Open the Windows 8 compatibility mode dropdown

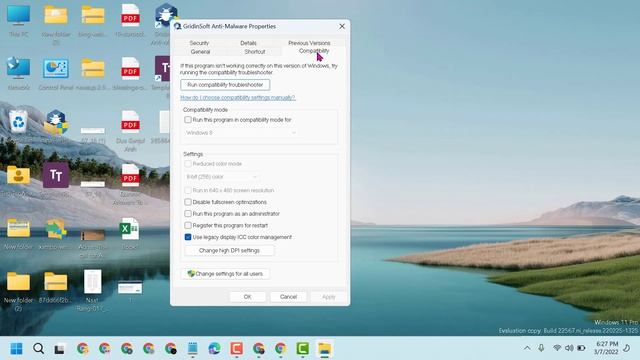click(x=241, y=133)
